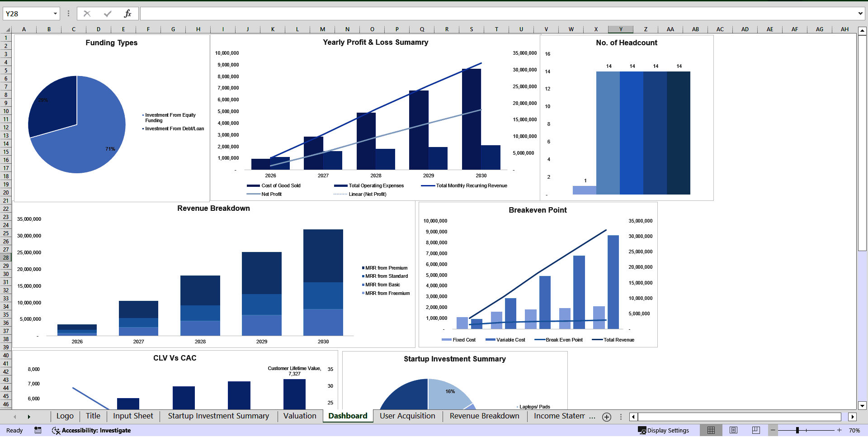
Task: Click the zoom slider handle
Action: (x=797, y=430)
